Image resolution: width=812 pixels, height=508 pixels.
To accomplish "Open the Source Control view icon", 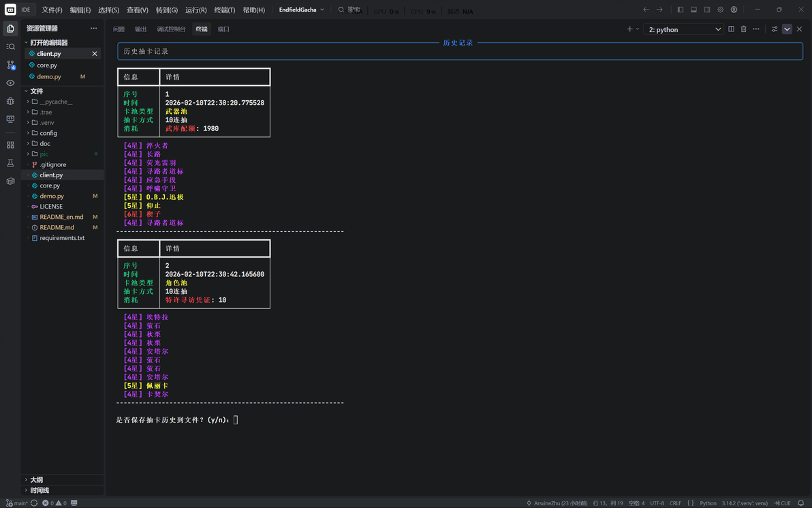I will [x=10, y=65].
